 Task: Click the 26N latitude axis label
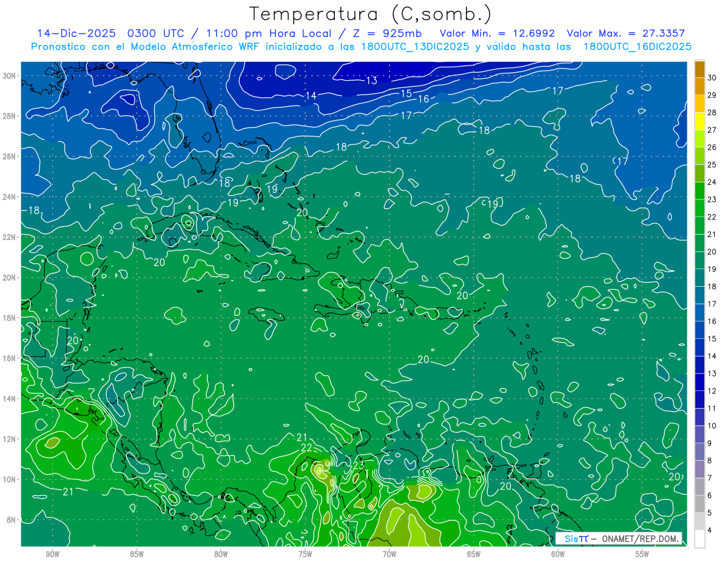pos(10,156)
